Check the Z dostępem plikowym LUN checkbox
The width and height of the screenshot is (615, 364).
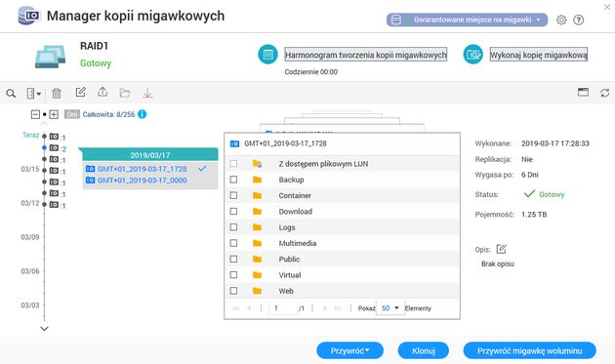point(233,164)
